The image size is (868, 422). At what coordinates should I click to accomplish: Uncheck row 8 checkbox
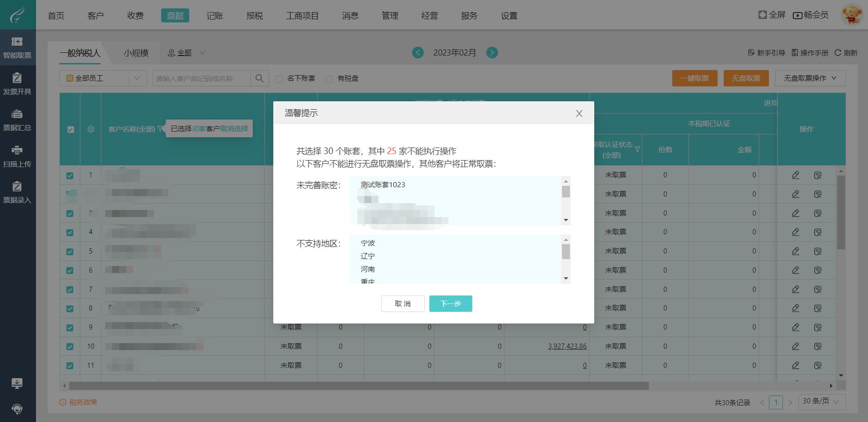point(70,309)
